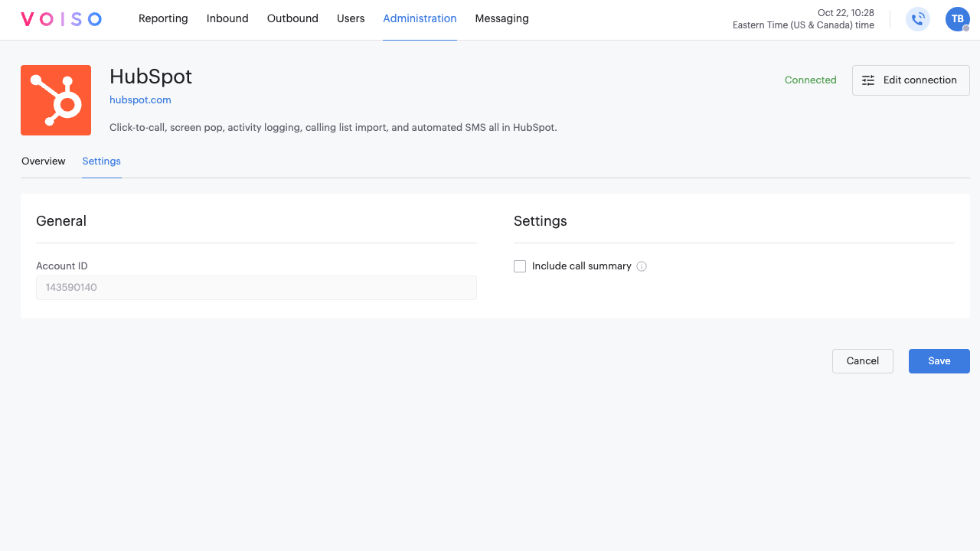Open the Inbound menu
The image size is (980, 551).
[x=227, y=18]
